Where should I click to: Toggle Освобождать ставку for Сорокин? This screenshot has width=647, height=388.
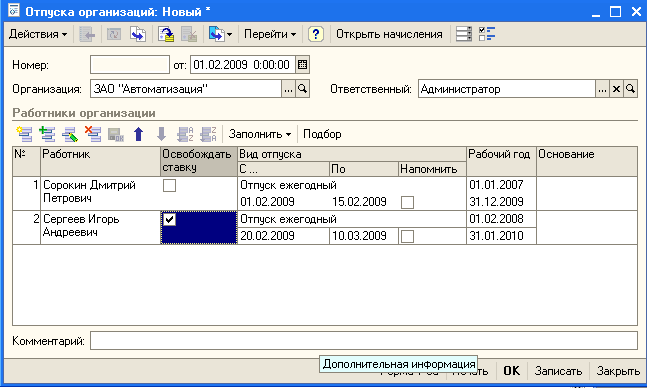[169, 185]
